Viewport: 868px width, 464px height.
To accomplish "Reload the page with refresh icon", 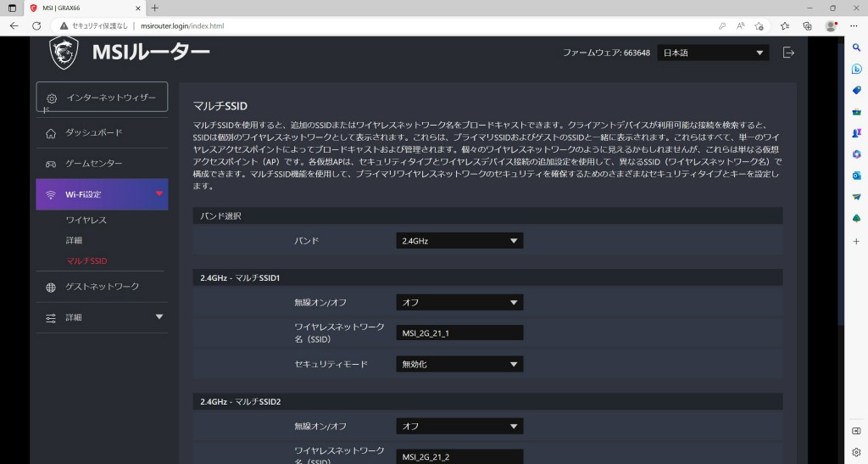I will pyautogui.click(x=36, y=26).
